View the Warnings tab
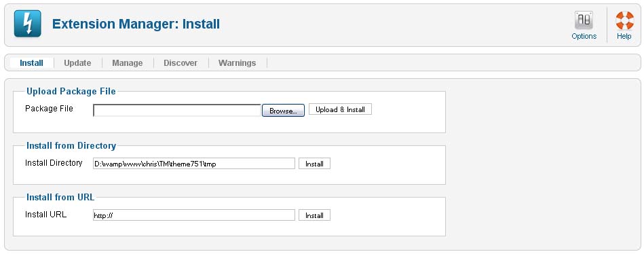This screenshot has height=254, width=644. [237, 63]
